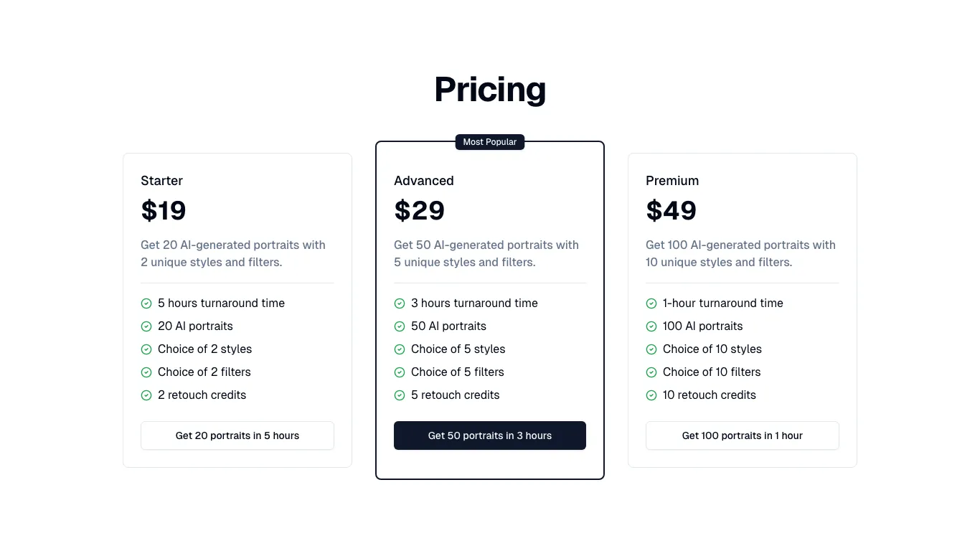The height and width of the screenshot is (551, 980).
Task: Click the checkmark next to 'Choice of 10 styles'
Action: tap(651, 349)
